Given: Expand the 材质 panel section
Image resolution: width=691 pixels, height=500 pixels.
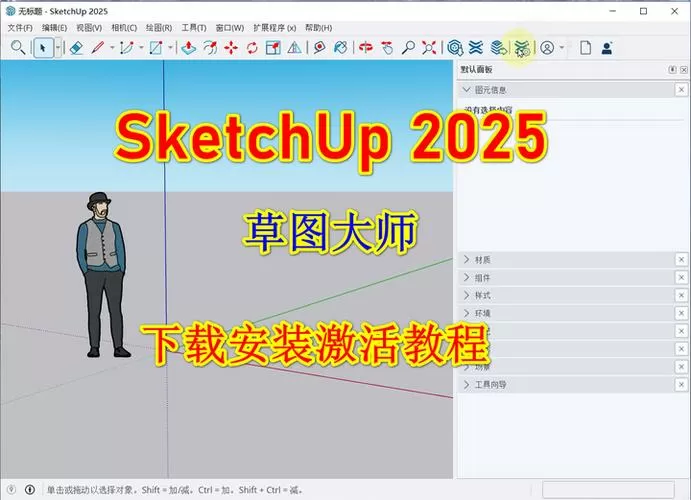Looking at the screenshot, I should (466, 259).
